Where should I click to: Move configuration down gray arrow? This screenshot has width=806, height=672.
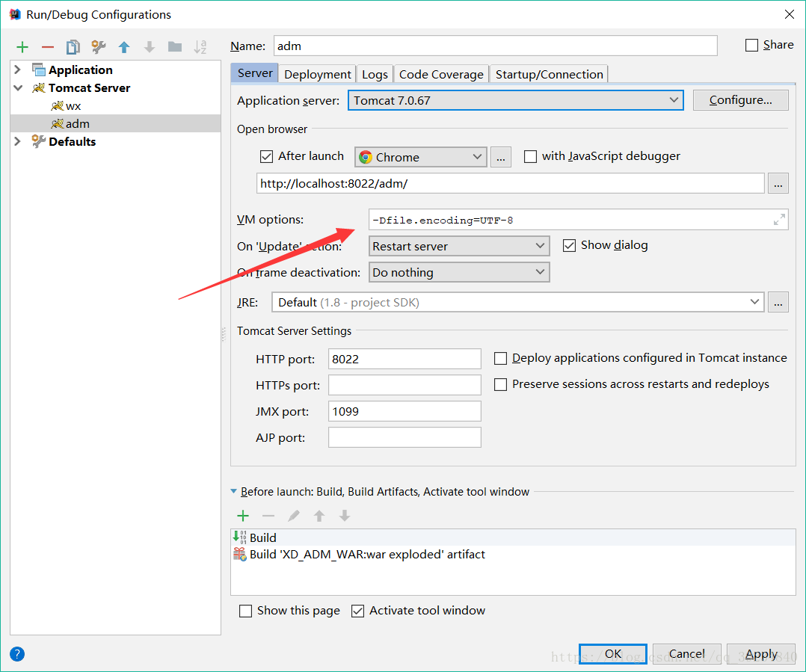(x=150, y=47)
